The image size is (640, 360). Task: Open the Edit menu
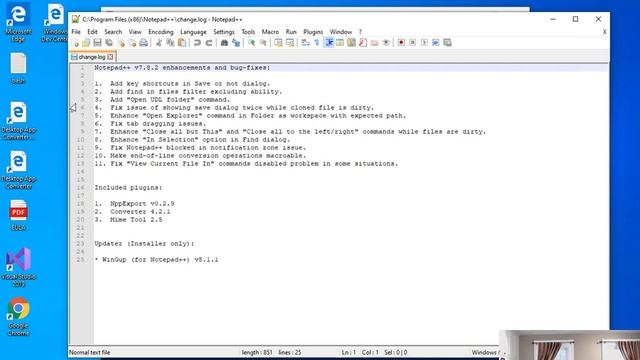click(92, 32)
